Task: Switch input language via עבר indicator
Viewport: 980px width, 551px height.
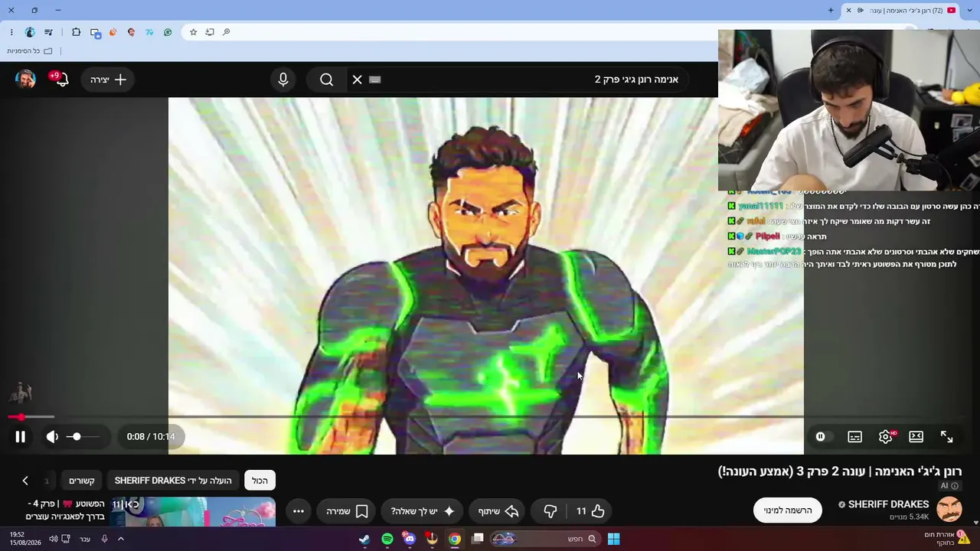Action: (x=85, y=539)
